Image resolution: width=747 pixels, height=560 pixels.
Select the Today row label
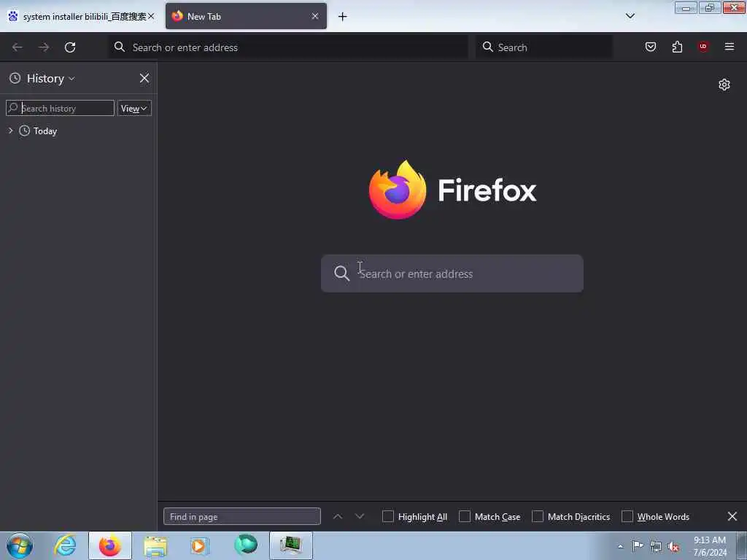point(45,131)
